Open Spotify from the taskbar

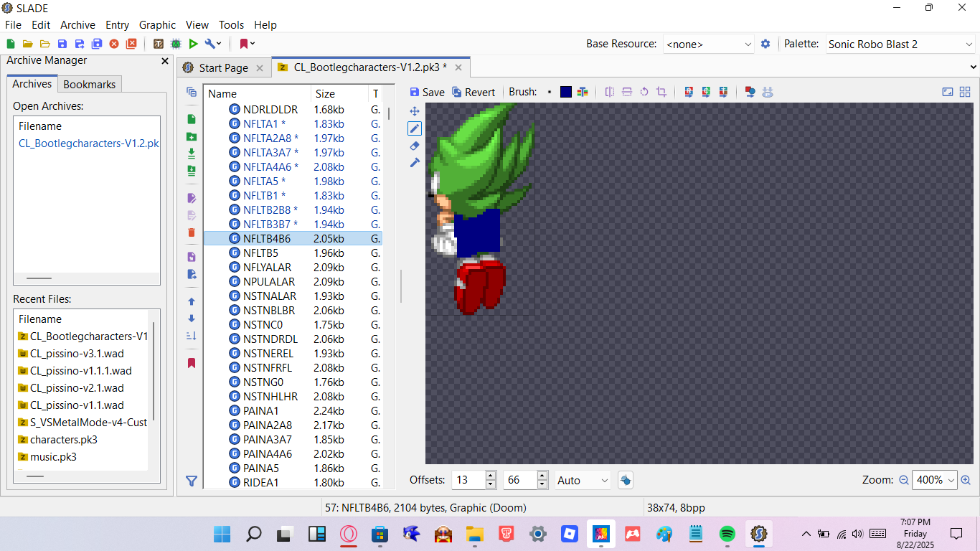pos(727,534)
